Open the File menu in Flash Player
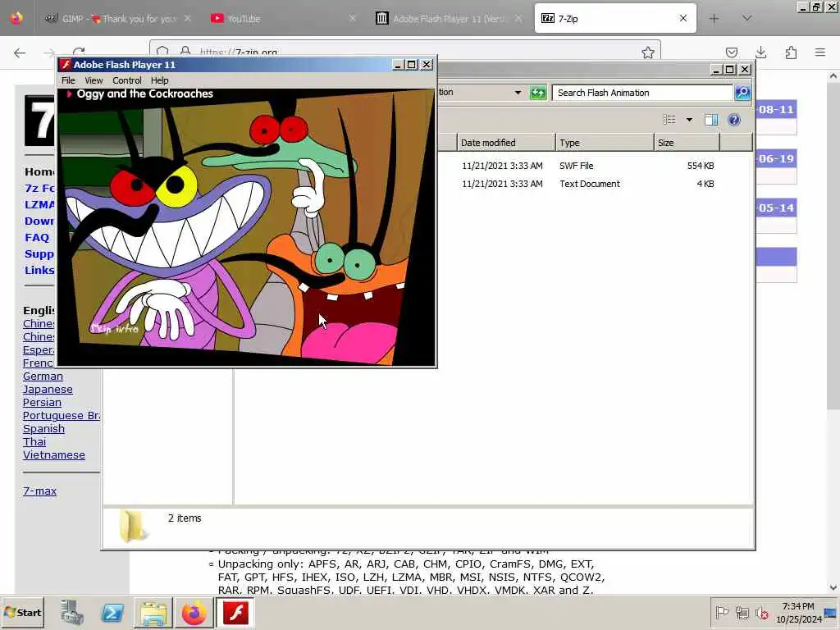The image size is (840, 630). (68, 80)
